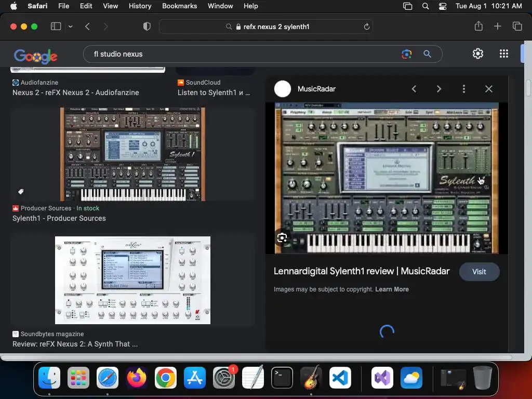Show next image in preview panel
The image size is (532, 399).
(438, 89)
